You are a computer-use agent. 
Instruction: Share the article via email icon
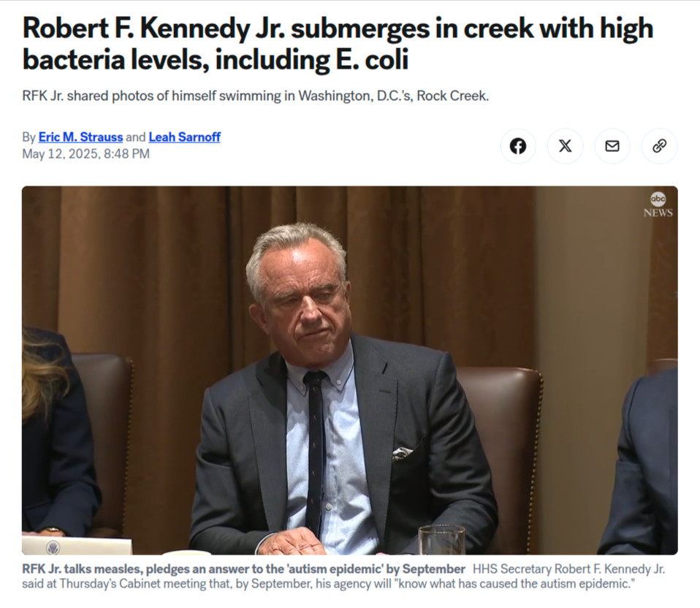[612, 146]
